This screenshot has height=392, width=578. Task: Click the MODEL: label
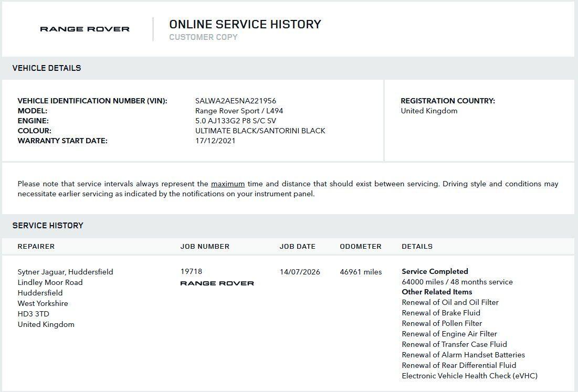pos(33,111)
